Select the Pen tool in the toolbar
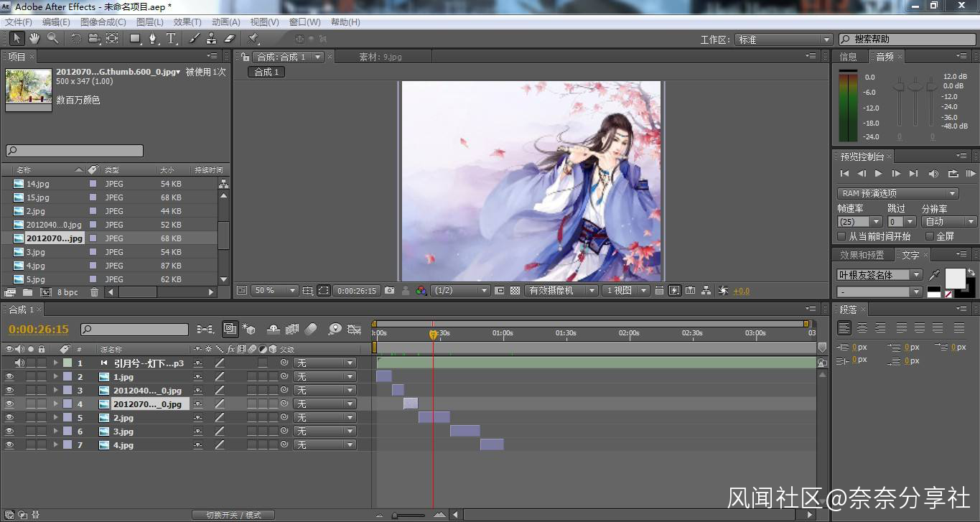 [153, 39]
